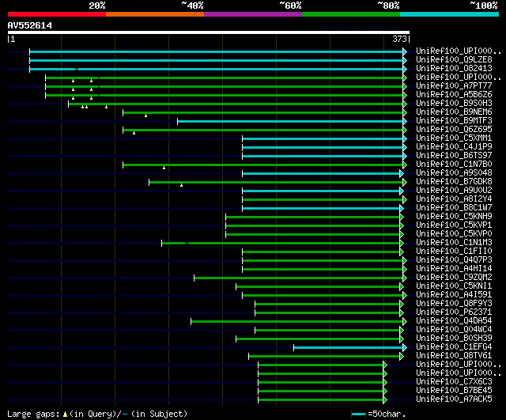Select the UniRef100_Q4DA54 label
The width and height of the screenshot is (506, 420).
pos(454,321)
